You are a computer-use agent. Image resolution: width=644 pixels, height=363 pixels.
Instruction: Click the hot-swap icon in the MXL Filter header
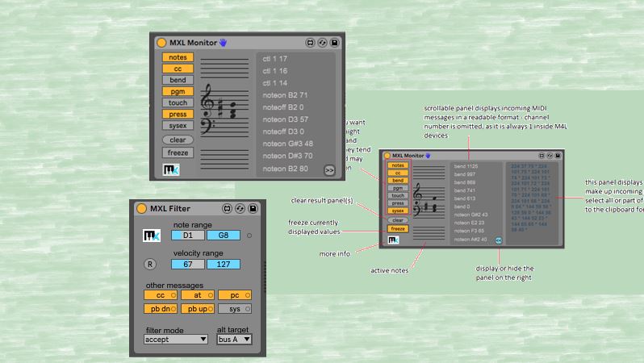click(x=240, y=209)
